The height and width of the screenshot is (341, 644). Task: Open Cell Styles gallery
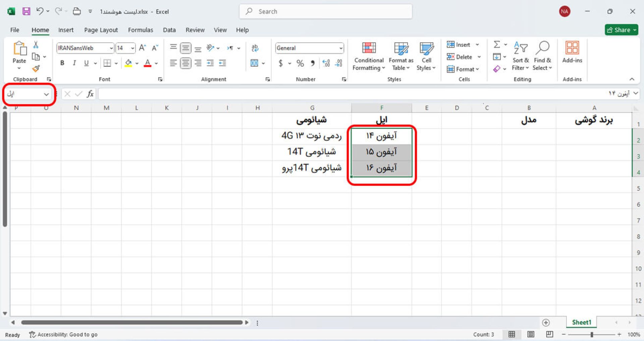[x=426, y=56]
